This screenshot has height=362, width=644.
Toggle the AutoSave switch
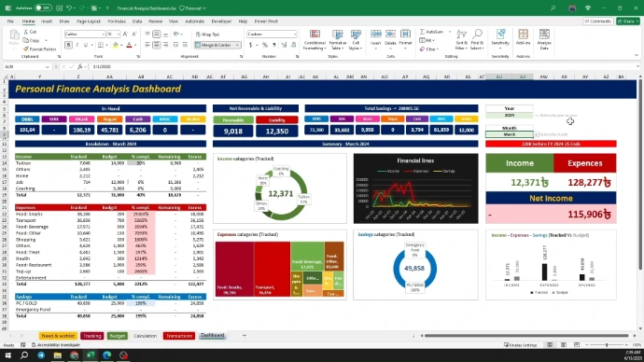click(43, 7)
